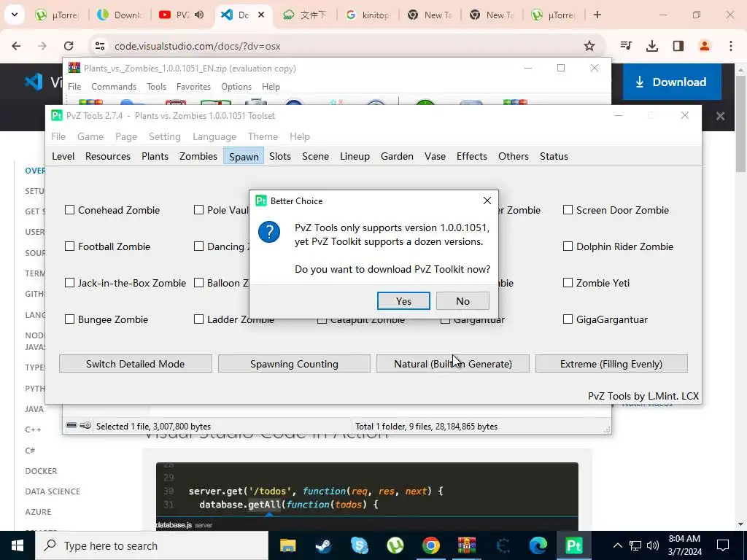The width and height of the screenshot is (747, 560).
Task: Show hidden system tray icons
Action: [617, 545]
